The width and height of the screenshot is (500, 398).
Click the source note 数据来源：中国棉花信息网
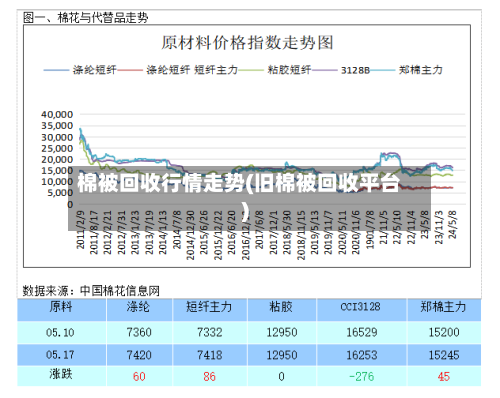click(x=91, y=291)
